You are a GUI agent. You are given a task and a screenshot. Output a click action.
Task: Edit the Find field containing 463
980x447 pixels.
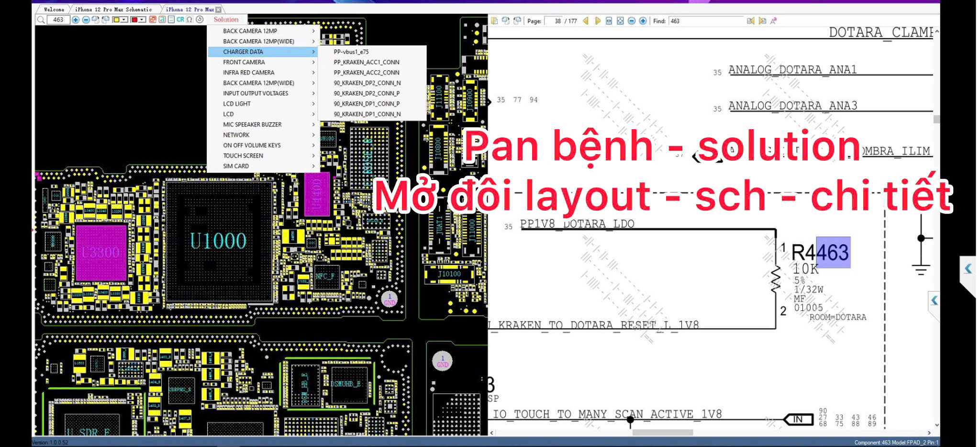(x=706, y=21)
